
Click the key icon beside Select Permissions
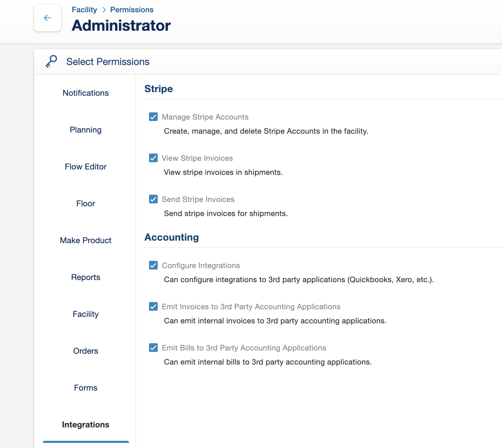coord(51,61)
